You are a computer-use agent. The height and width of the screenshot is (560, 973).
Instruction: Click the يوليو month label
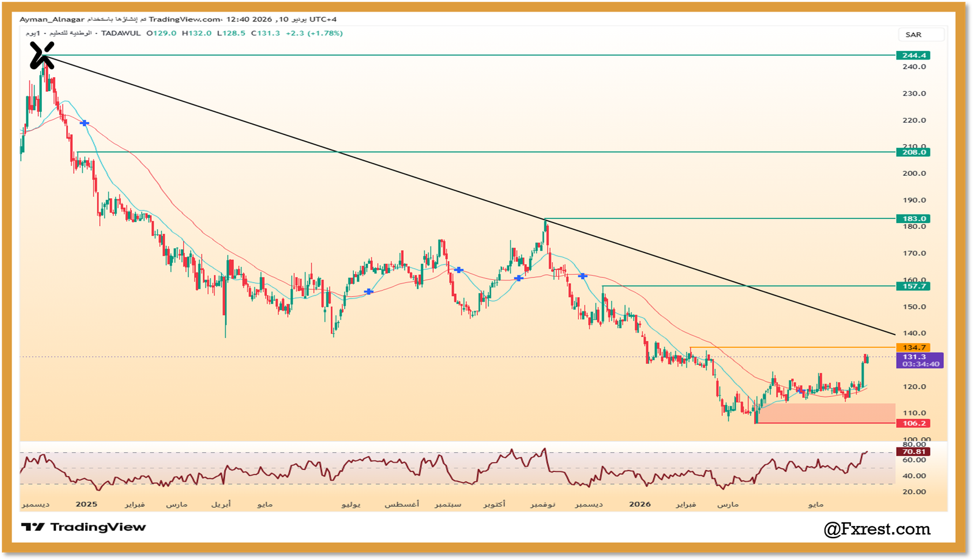(351, 505)
